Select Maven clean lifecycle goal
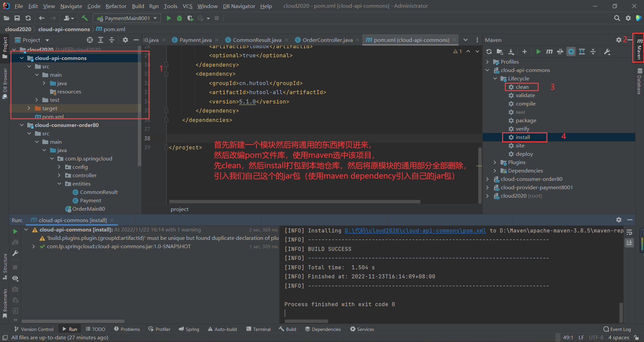The image size is (644, 342). tap(522, 87)
